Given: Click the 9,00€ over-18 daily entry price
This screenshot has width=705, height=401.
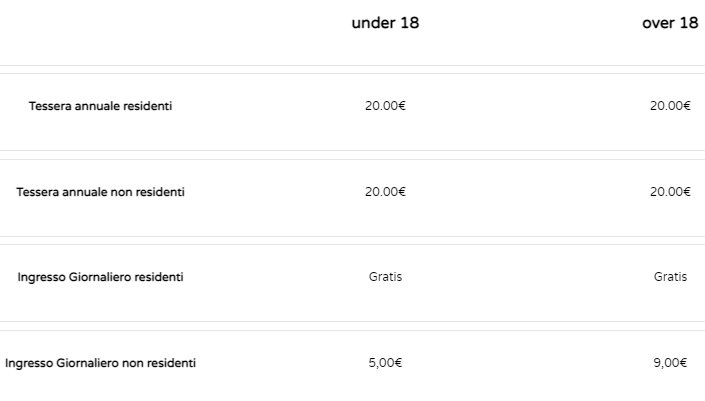Looking at the screenshot, I should click(x=670, y=363).
